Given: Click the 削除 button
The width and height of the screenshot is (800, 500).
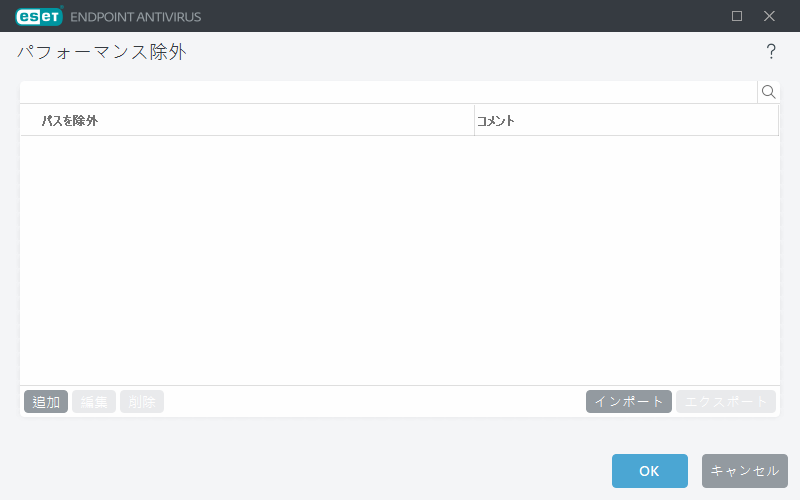Looking at the screenshot, I should (x=142, y=402).
